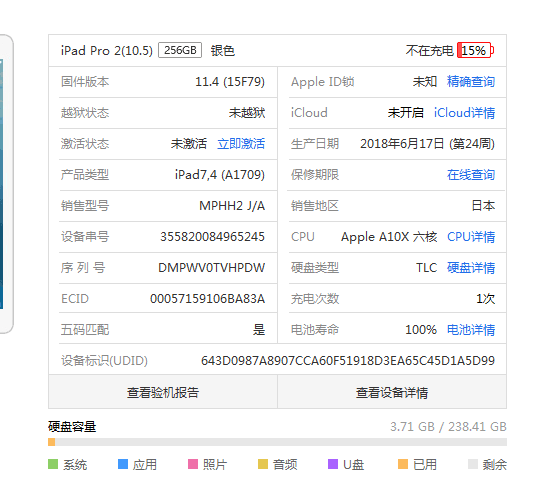The height and width of the screenshot is (485, 548).
Task: Select CPU value Apple A10X 六核
Action: coord(389,237)
